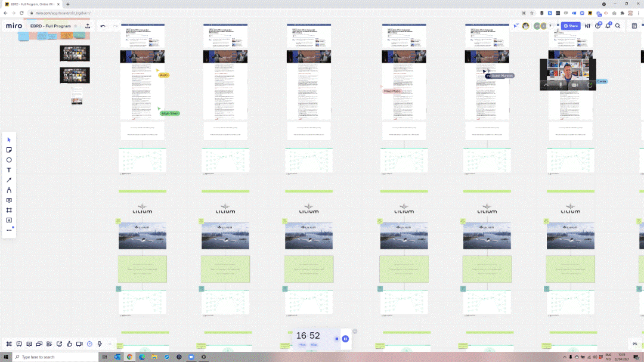
Task: Open the notifications bell
Action: (608, 26)
